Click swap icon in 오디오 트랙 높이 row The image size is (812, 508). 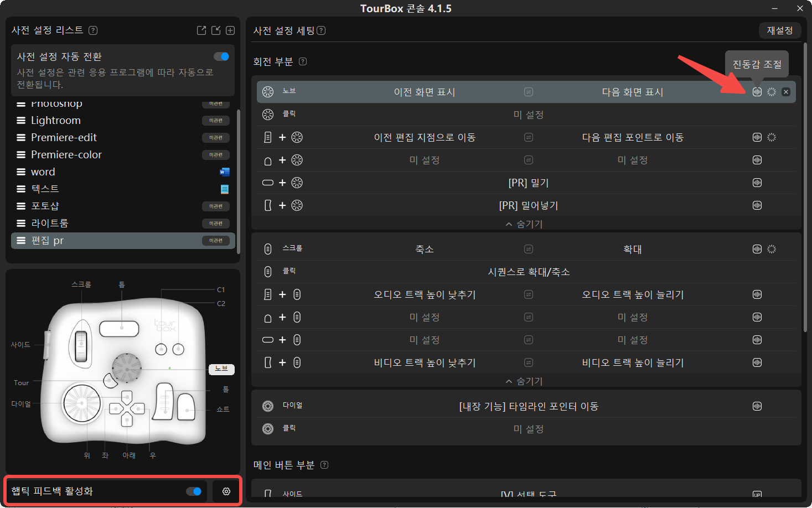(x=529, y=294)
